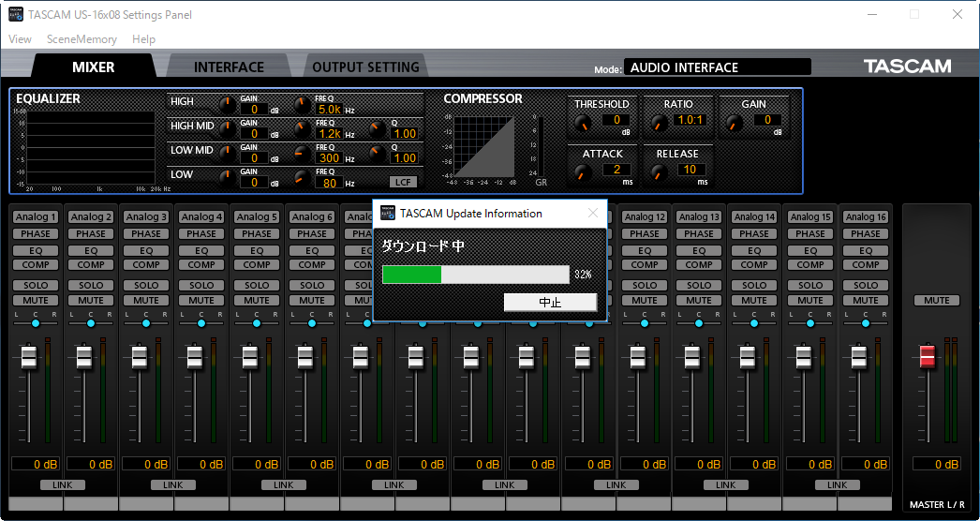Viewport: 980px width, 521px height.
Task: Click the compressor RATIO value 1.0:1
Action: pos(690,119)
